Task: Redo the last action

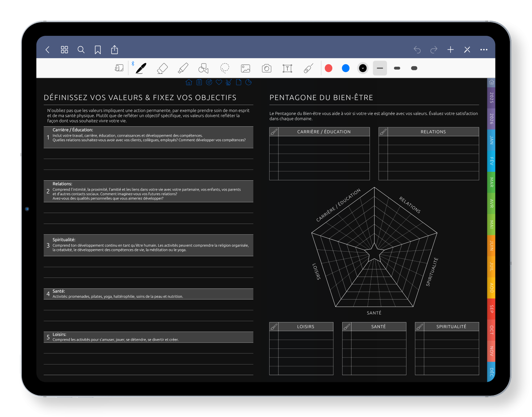Action: tap(434, 50)
